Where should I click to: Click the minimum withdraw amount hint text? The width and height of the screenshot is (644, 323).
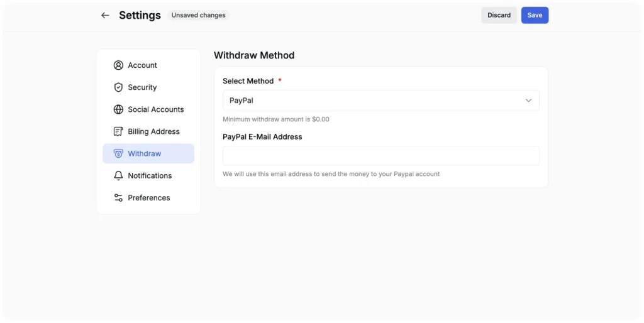point(276,119)
